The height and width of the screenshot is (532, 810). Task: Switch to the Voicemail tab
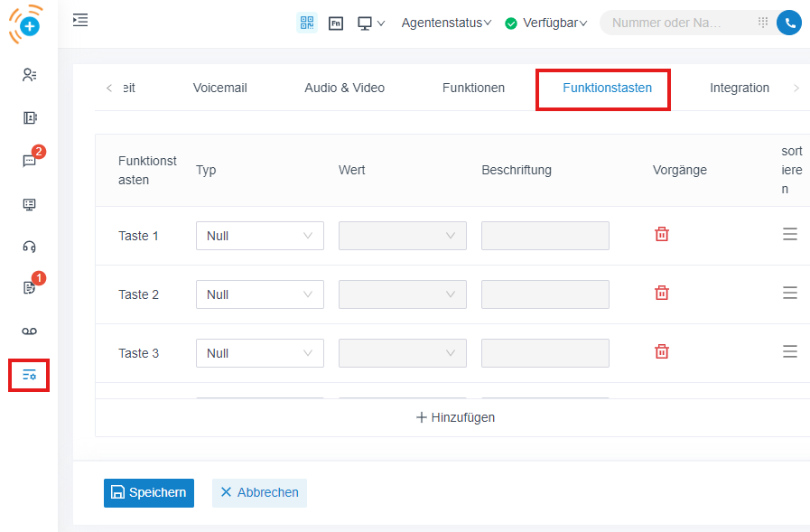click(x=219, y=88)
